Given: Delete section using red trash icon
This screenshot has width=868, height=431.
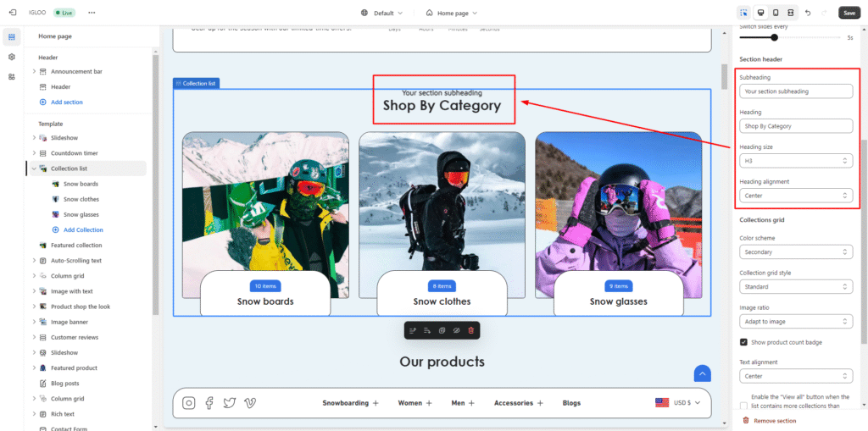Looking at the screenshot, I should (x=471, y=329).
